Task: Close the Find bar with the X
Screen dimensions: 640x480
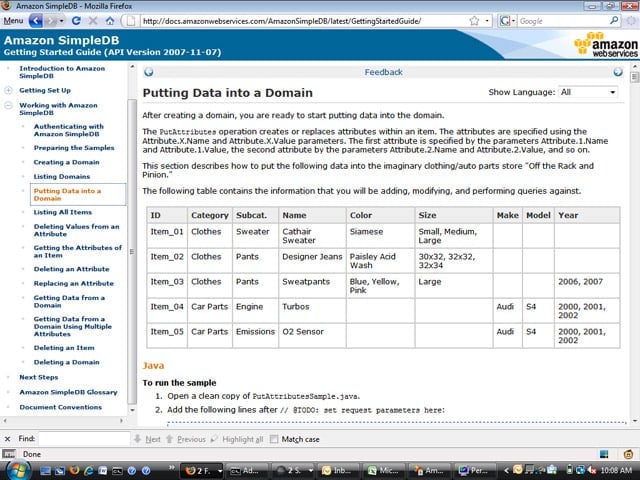Action: click(7, 439)
